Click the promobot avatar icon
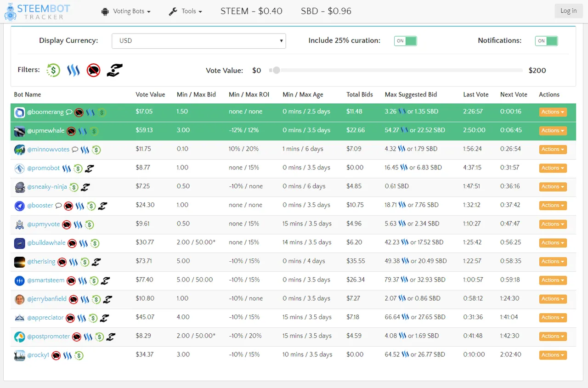Viewport: 588px width, 388px height. pos(19,169)
